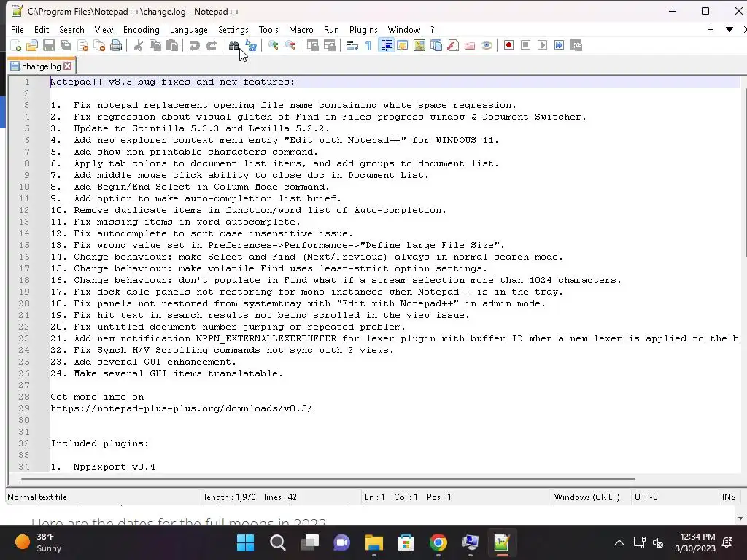This screenshot has height=560, width=747.
Task: Click the User Defined Language icon
Action: pyautogui.click(x=403, y=46)
